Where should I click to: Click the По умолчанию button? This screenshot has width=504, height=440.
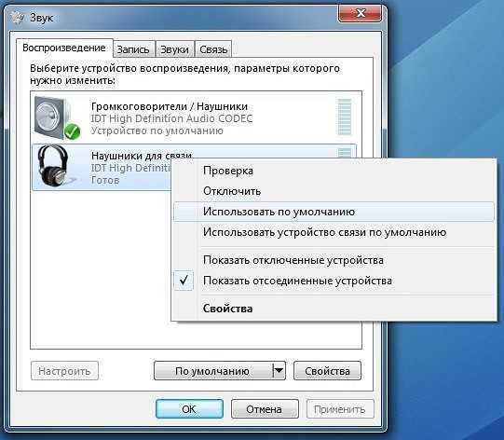coord(212,371)
